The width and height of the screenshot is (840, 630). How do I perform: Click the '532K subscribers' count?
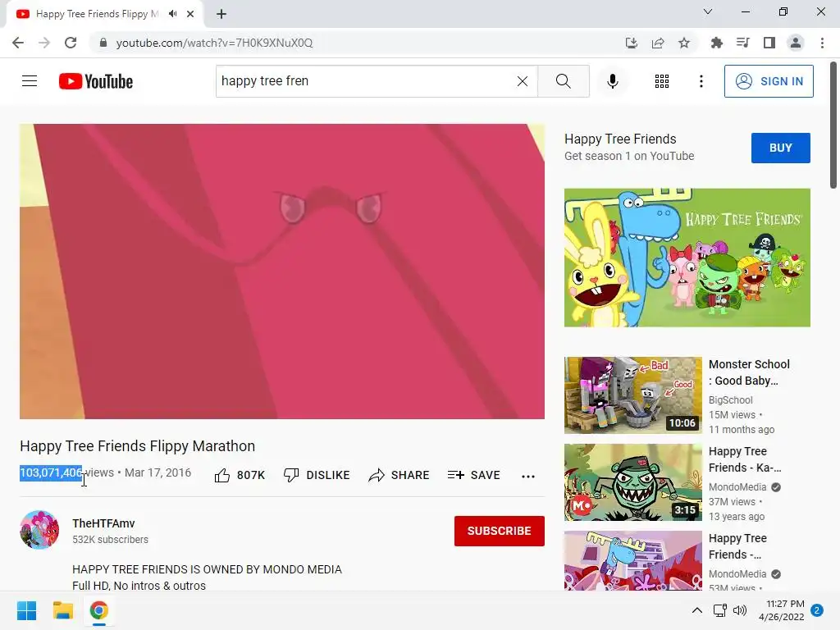[x=111, y=540]
